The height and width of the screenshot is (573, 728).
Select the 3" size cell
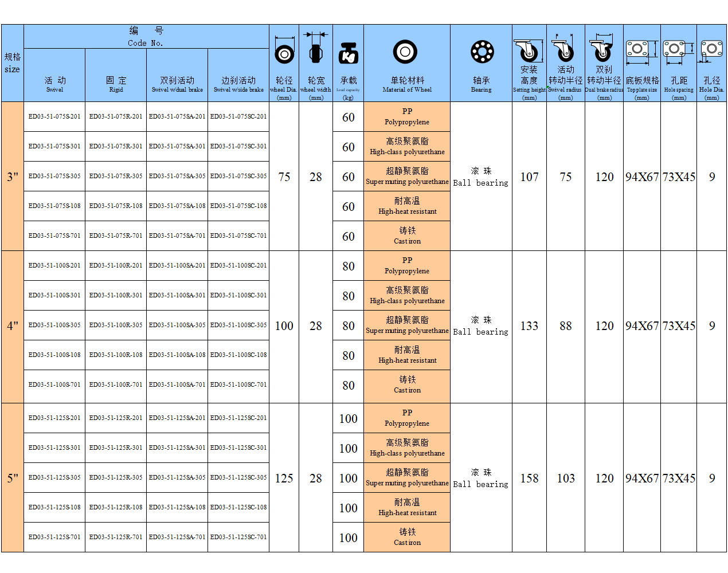pos(13,176)
